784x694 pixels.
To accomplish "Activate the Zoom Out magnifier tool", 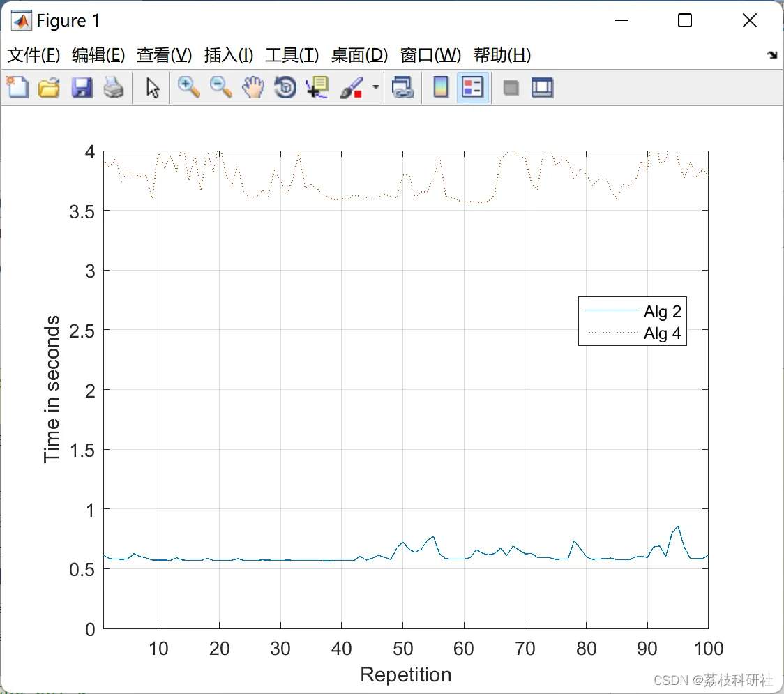I will click(x=220, y=88).
